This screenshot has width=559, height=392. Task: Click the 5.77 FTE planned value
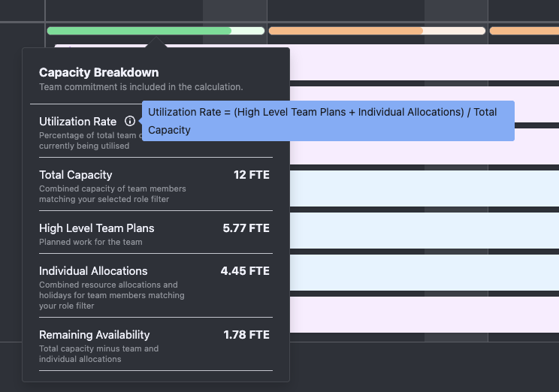pos(246,228)
